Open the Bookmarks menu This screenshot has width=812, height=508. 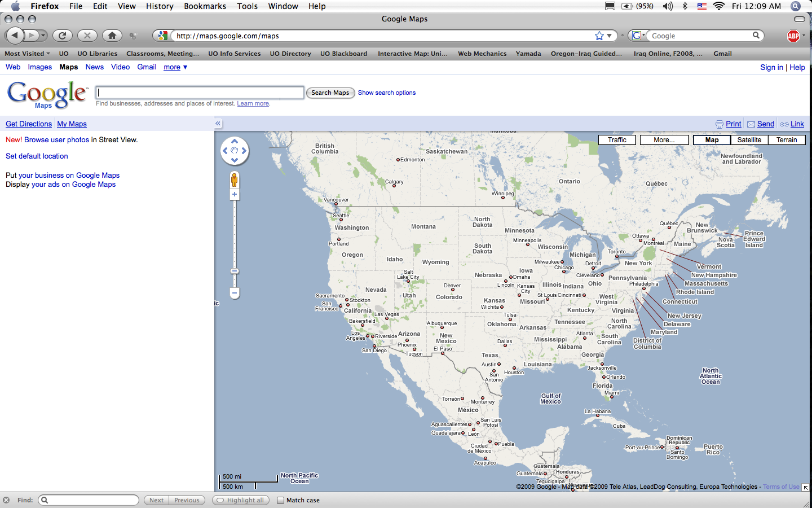[x=205, y=6]
